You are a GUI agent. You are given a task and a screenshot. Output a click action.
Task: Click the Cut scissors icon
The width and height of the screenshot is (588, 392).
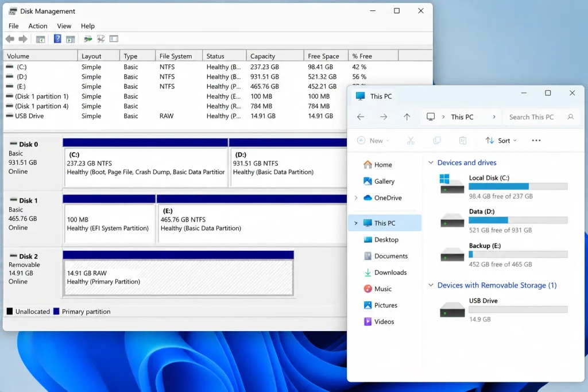click(411, 141)
